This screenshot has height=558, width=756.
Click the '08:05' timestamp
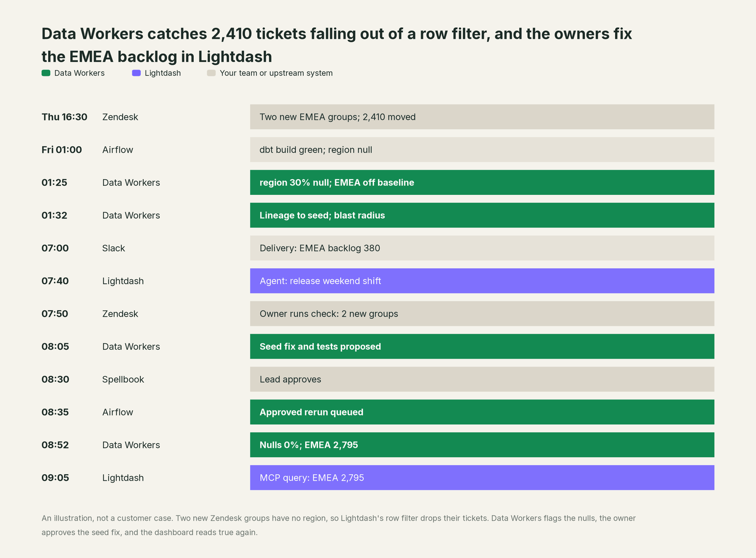click(55, 346)
